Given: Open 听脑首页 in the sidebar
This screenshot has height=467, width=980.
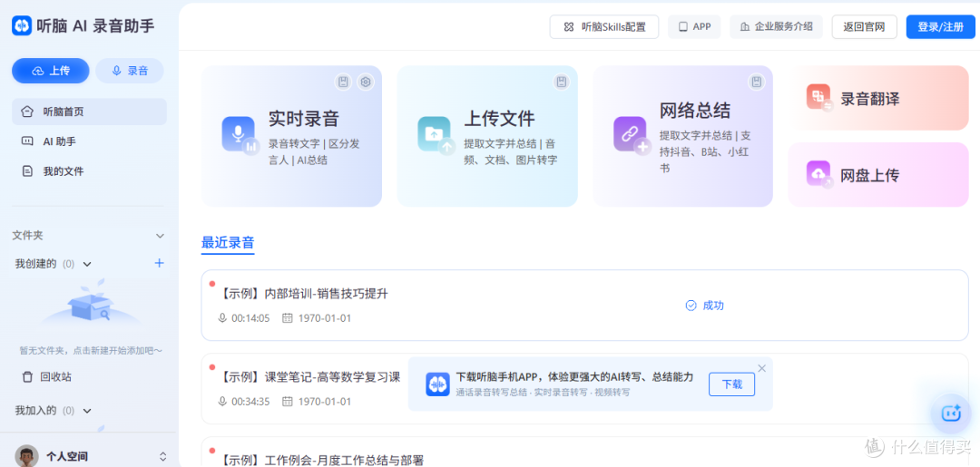Looking at the screenshot, I should pyautogui.click(x=89, y=112).
